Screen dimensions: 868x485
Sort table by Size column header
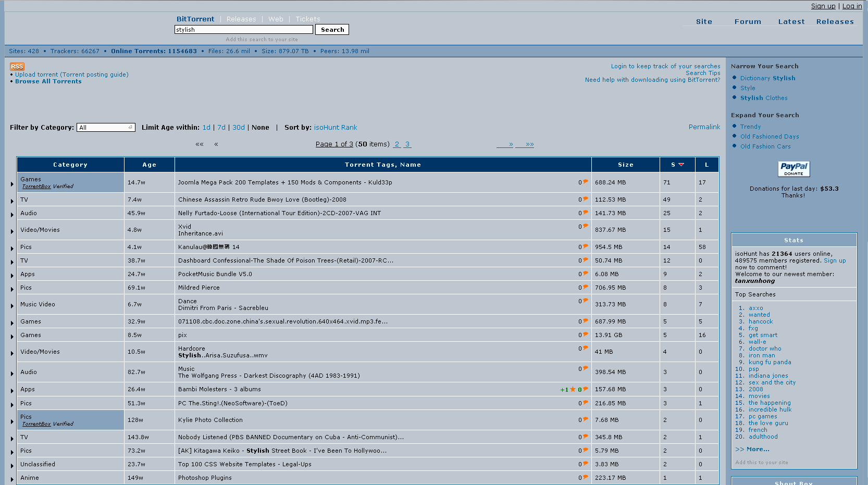626,165
